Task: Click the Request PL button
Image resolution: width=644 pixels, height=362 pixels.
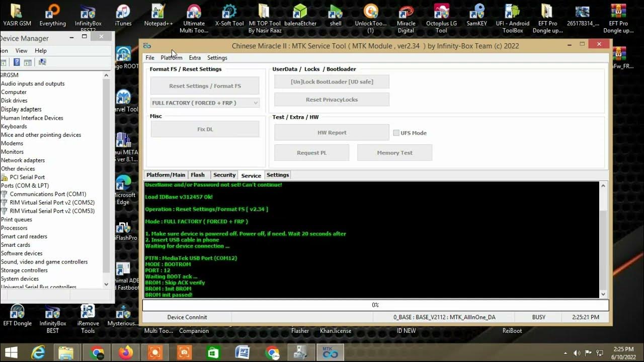Action: coord(311,153)
